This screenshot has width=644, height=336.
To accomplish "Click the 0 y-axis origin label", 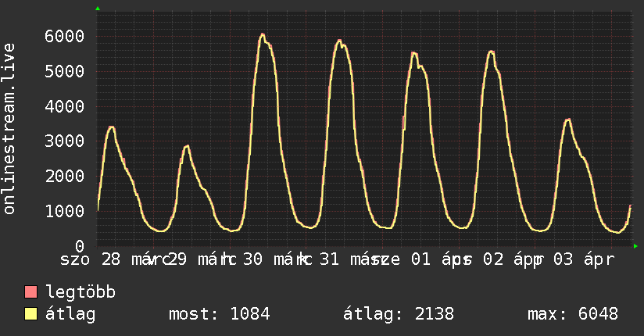I will coord(78,246).
